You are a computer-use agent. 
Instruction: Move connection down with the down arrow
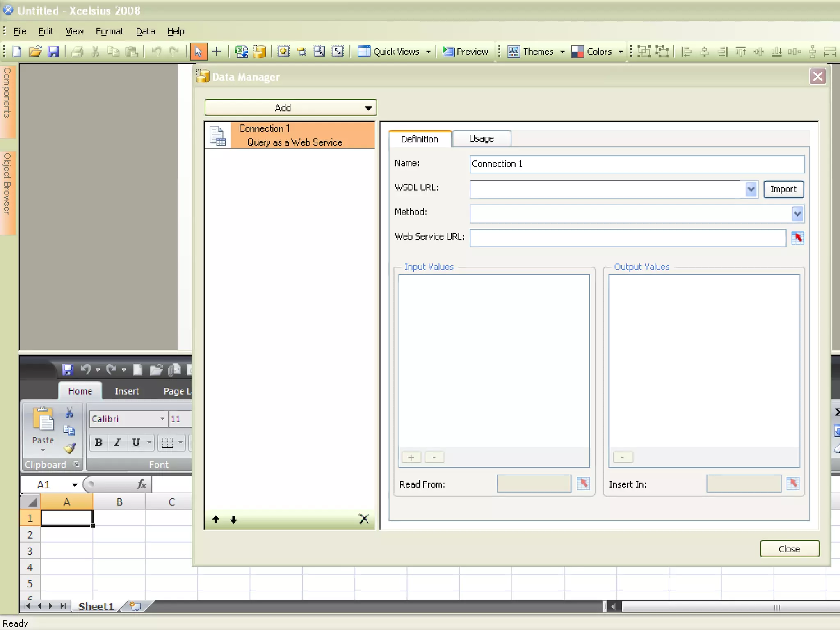pyautogui.click(x=233, y=520)
